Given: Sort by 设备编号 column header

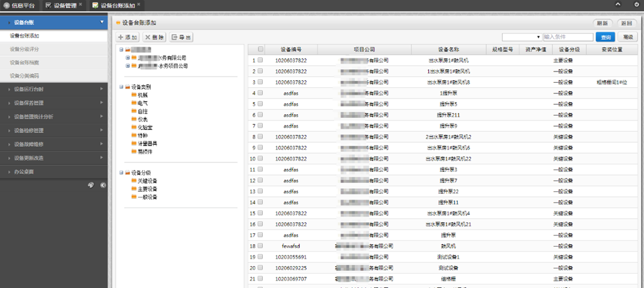Looking at the screenshot, I should (291, 50).
